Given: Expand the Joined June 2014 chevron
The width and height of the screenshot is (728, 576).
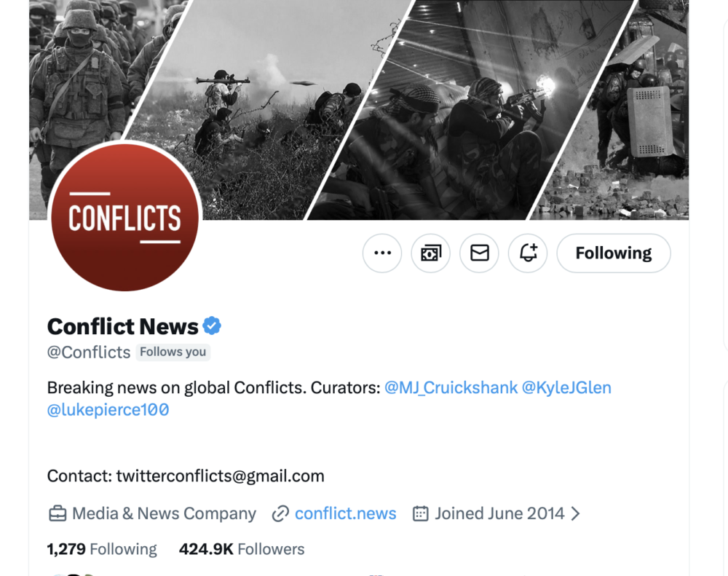Looking at the screenshot, I should 575,513.
